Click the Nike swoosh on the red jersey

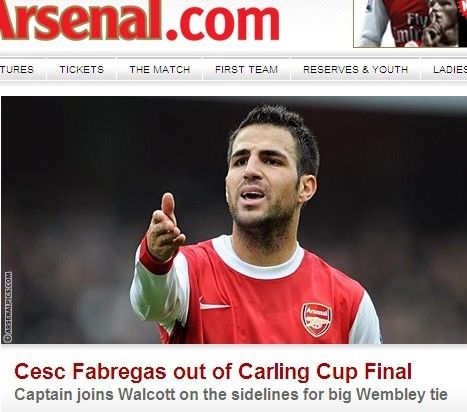[x=214, y=304]
